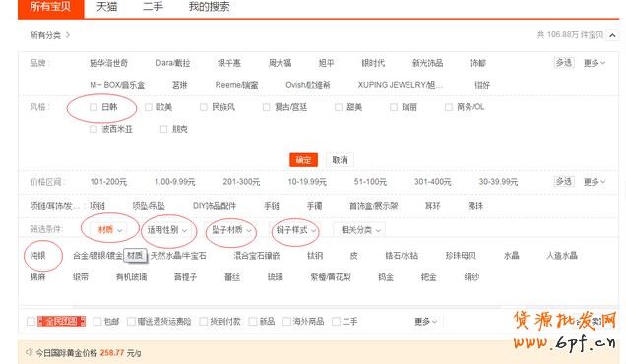
Task: Click the arrow next to 所有分类
Action: click(68, 35)
